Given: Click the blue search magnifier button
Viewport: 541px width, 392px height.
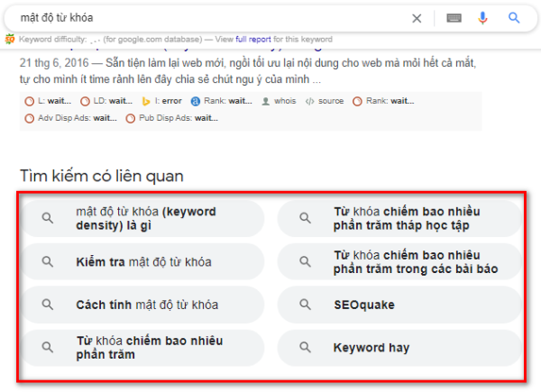Looking at the screenshot, I should (514, 18).
